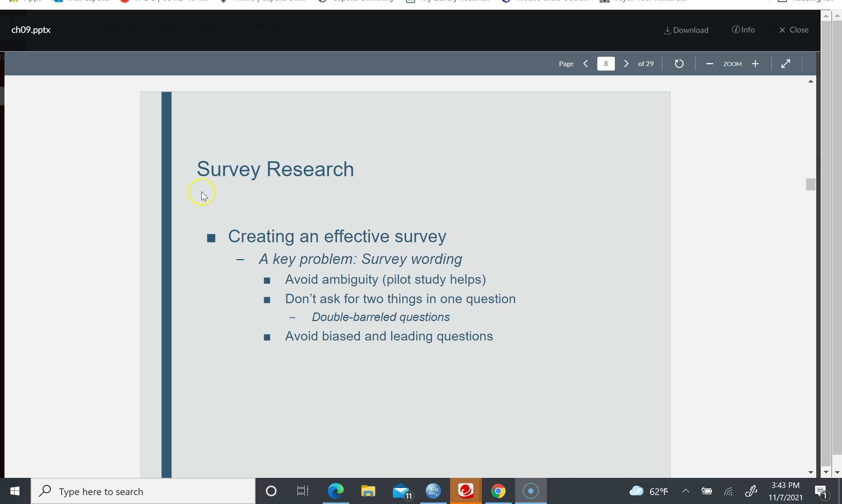The image size is (842, 504).
Task: Download the ch09.pptx file
Action: click(686, 30)
